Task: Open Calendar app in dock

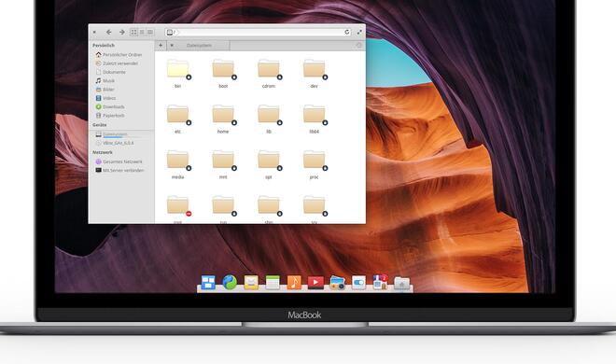Action: pos(273,282)
